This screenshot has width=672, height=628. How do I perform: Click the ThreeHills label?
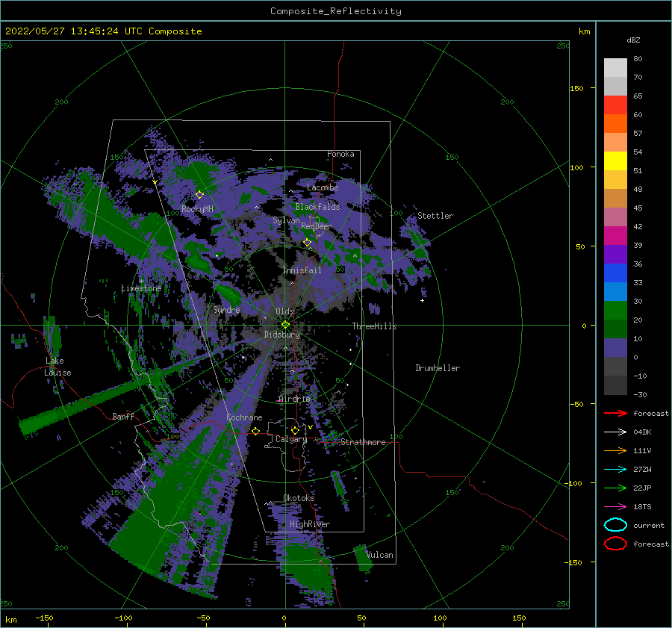[x=374, y=326]
